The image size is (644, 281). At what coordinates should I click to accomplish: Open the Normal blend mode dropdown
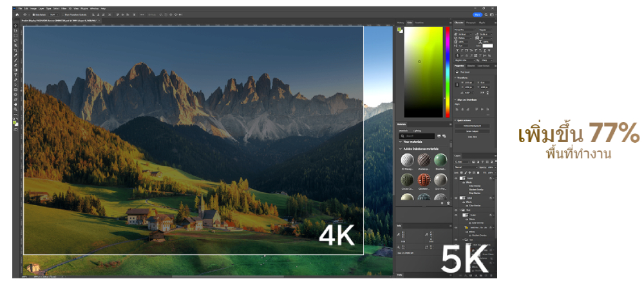click(466, 167)
